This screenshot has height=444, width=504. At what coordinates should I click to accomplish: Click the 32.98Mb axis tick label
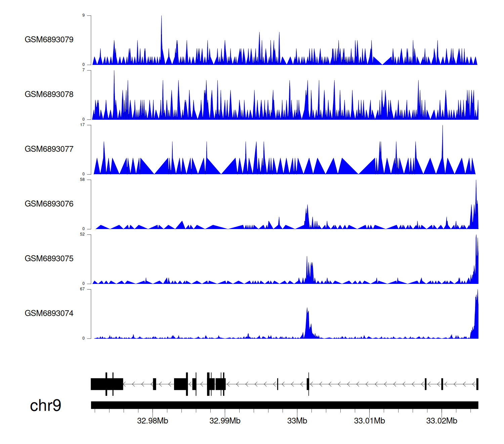click(x=153, y=421)
